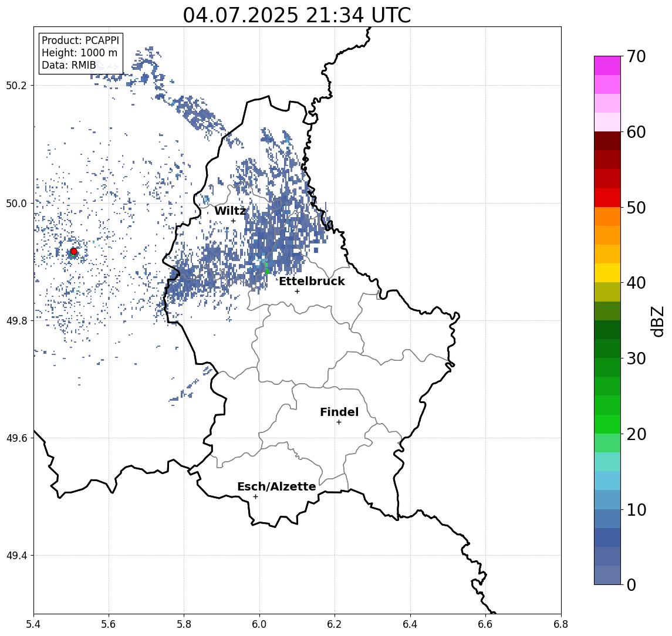Click the 30 colorbar tick label
This screenshot has height=636, width=672.
click(636, 358)
